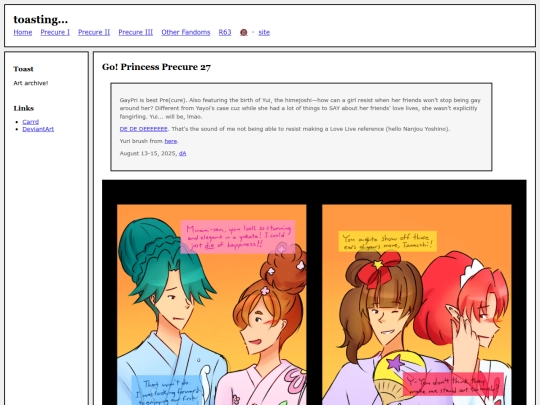Open the R63 section link
Viewport: 540px width, 405px height.
[225, 32]
